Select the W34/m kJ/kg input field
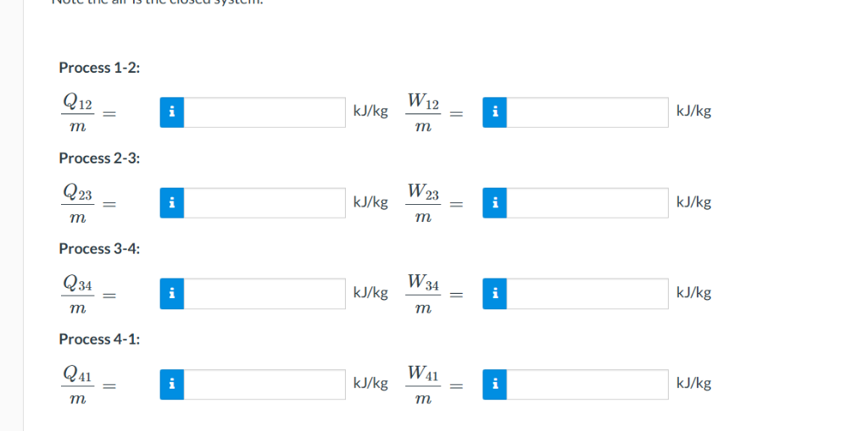This screenshot has height=431, width=868. tap(587, 293)
